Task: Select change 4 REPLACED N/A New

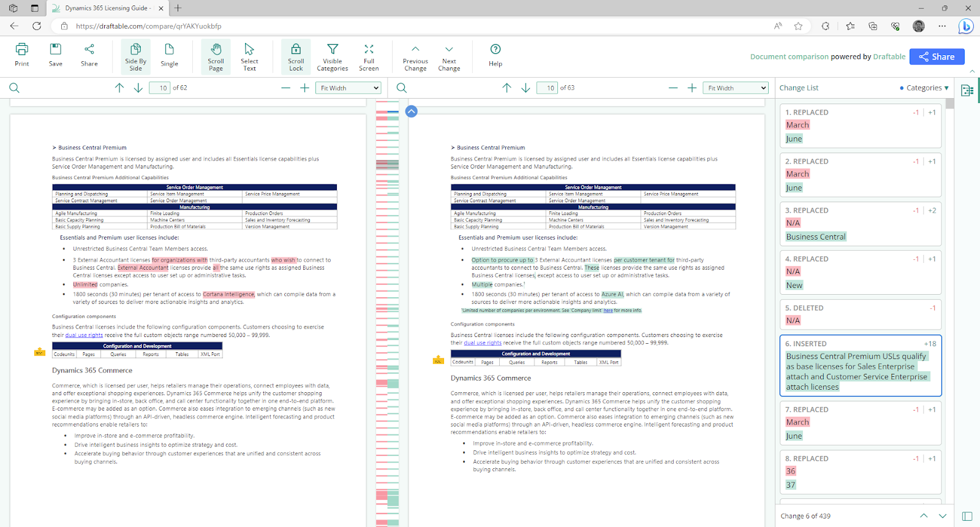Action: 860,272
